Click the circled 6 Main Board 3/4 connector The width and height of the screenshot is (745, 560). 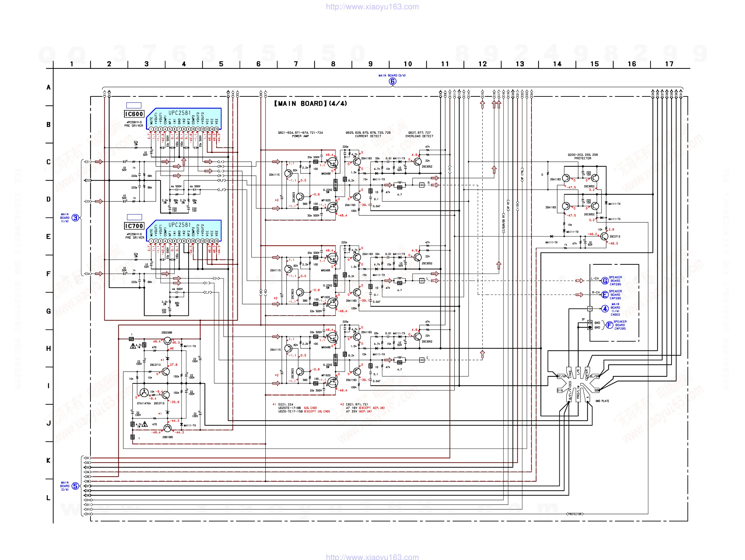click(392, 81)
